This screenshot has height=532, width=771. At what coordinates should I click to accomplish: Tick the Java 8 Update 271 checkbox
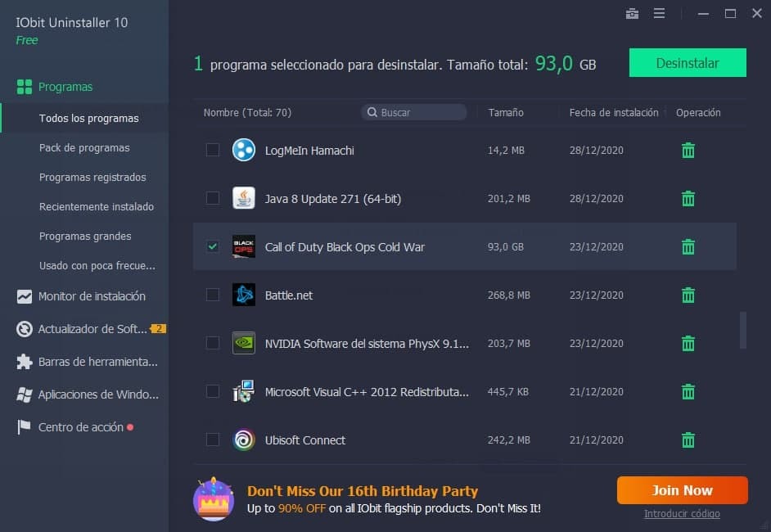click(213, 197)
